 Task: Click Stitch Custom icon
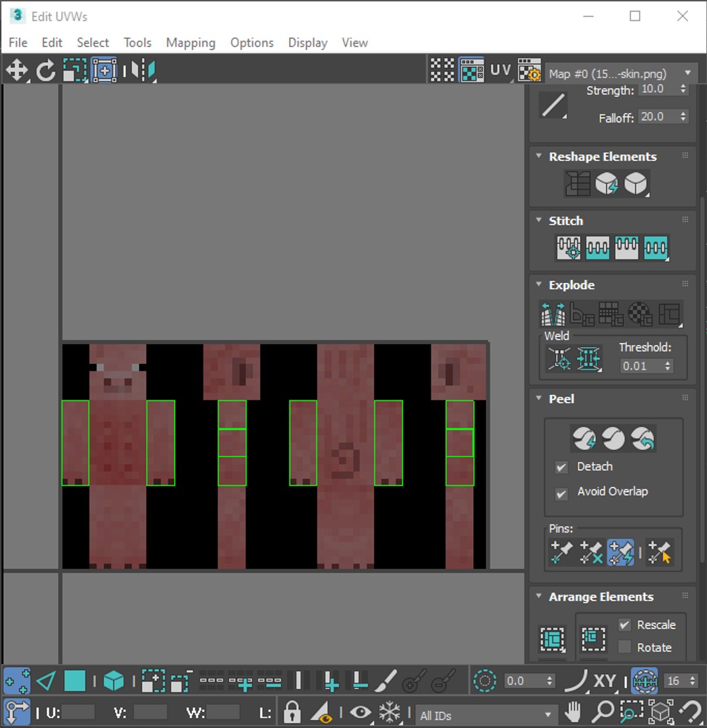tap(656, 248)
